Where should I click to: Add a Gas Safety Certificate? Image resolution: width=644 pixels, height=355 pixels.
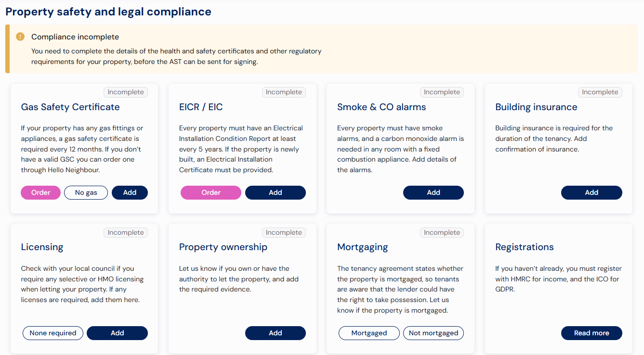(x=130, y=192)
